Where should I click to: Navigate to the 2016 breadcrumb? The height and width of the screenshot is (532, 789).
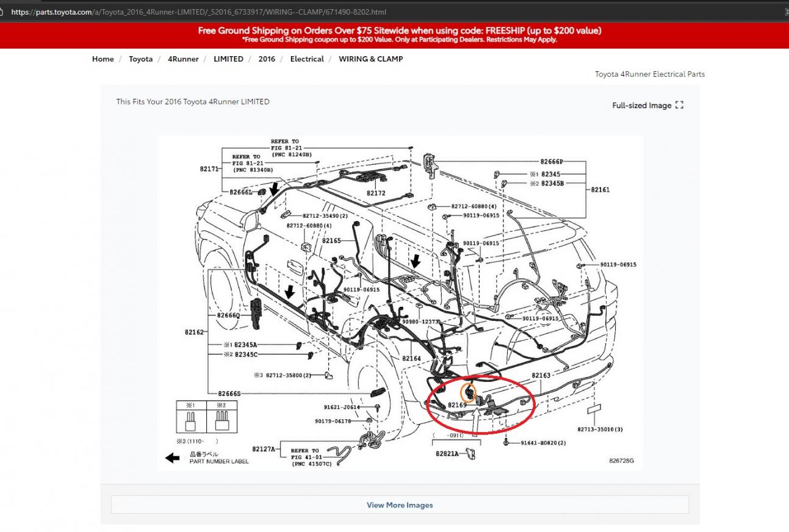coord(267,59)
